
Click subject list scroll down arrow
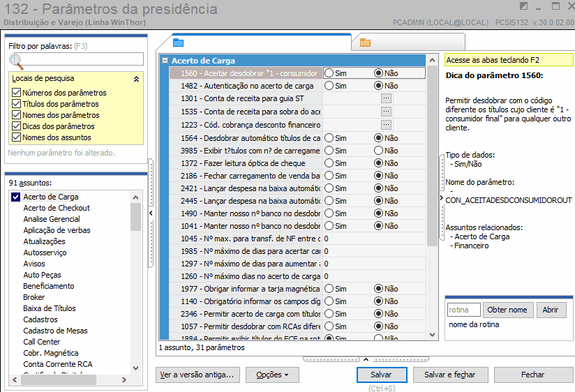click(x=135, y=368)
